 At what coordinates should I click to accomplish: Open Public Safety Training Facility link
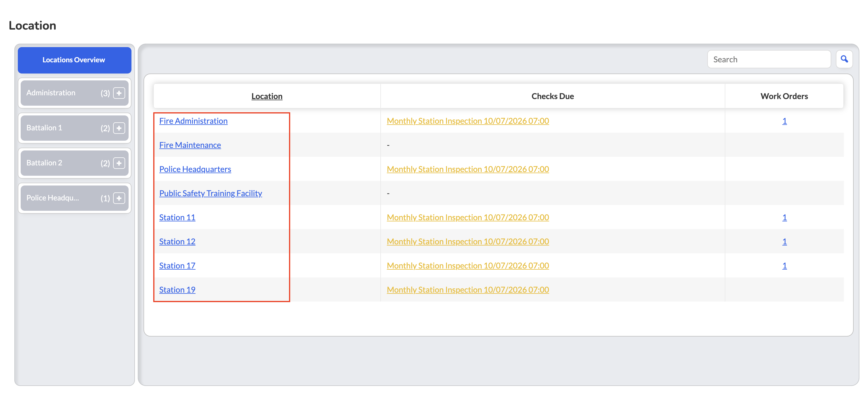click(x=211, y=193)
